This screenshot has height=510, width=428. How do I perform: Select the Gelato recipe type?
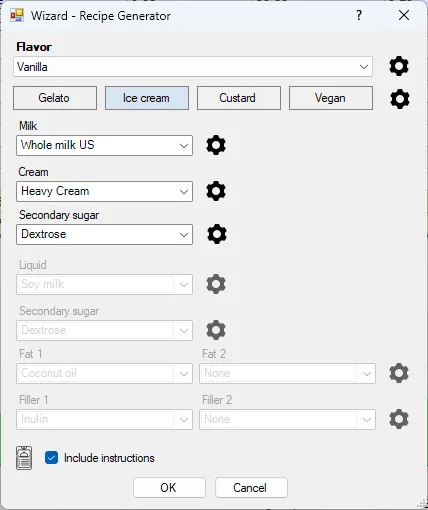(55, 98)
